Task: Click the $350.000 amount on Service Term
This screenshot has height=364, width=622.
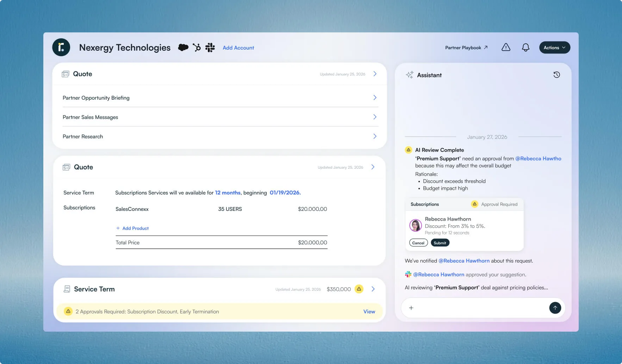Action: click(x=339, y=289)
